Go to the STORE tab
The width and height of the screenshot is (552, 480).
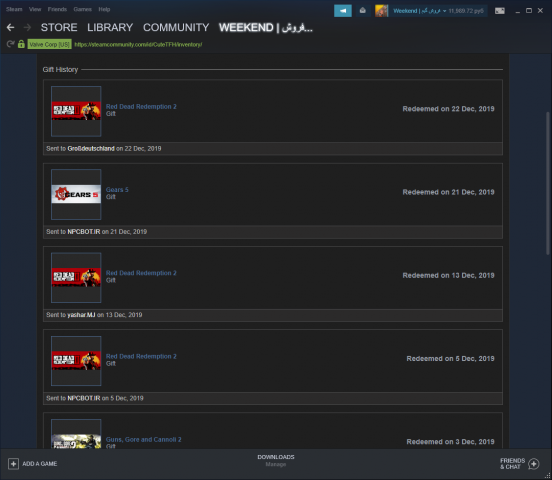(x=59, y=27)
